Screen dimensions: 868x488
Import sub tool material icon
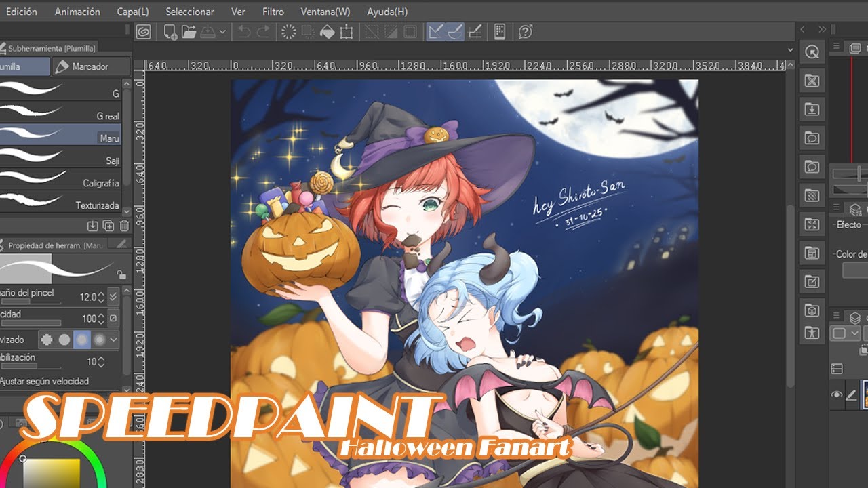point(93,226)
